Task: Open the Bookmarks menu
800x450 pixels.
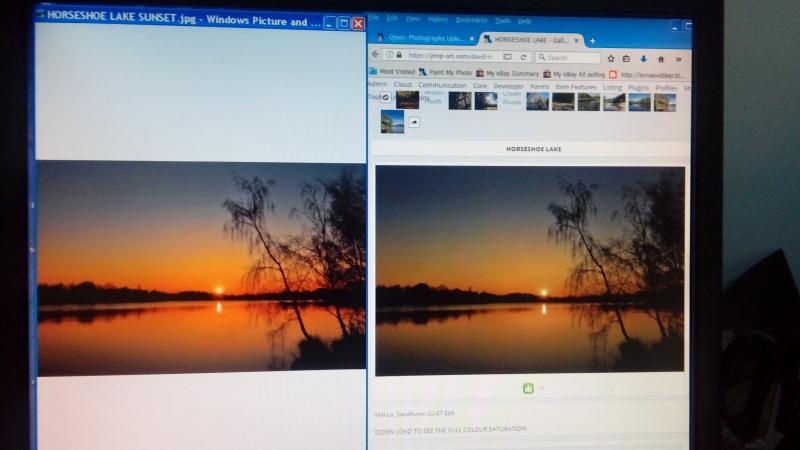Action: [471, 20]
